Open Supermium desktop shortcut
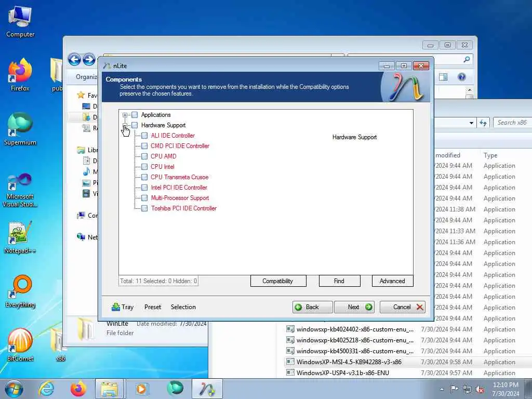Image resolution: width=532 pixels, height=399 pixels. (20, 129)
